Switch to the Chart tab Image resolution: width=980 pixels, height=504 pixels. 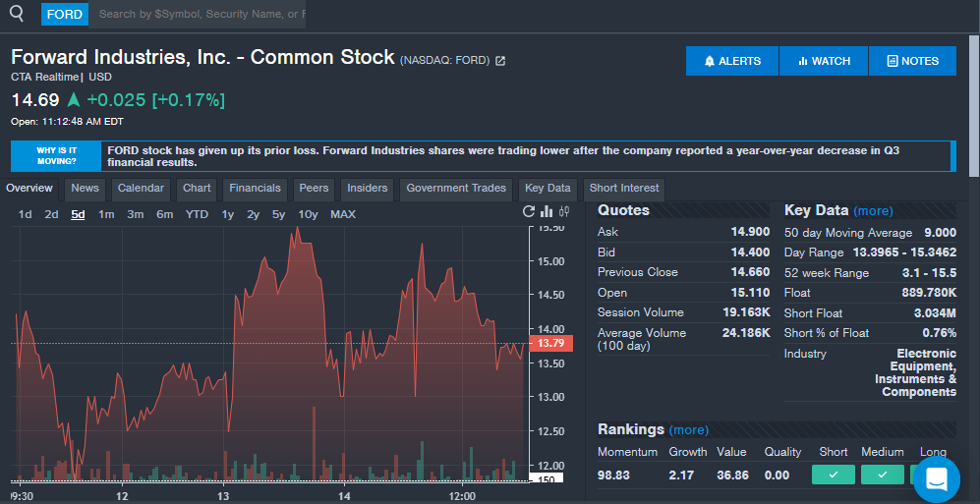click(197, 188)
